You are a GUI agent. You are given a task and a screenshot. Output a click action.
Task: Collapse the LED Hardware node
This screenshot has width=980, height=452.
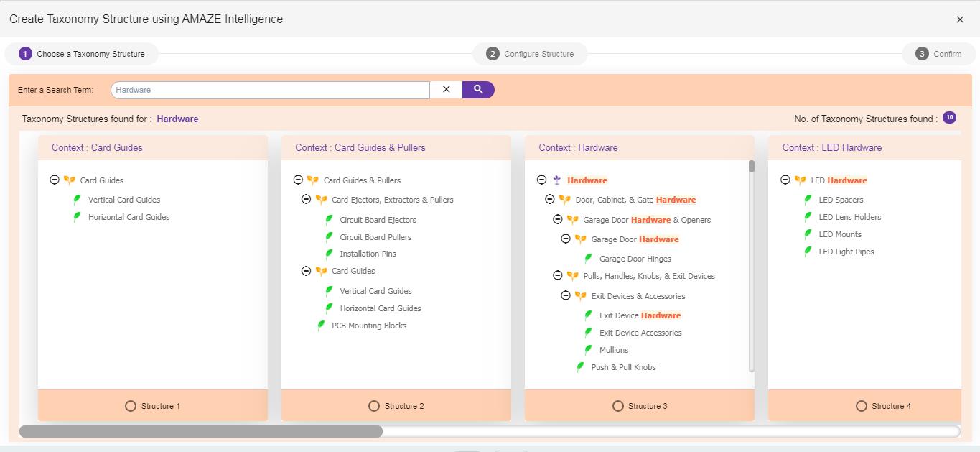click(x=785, y=180)
